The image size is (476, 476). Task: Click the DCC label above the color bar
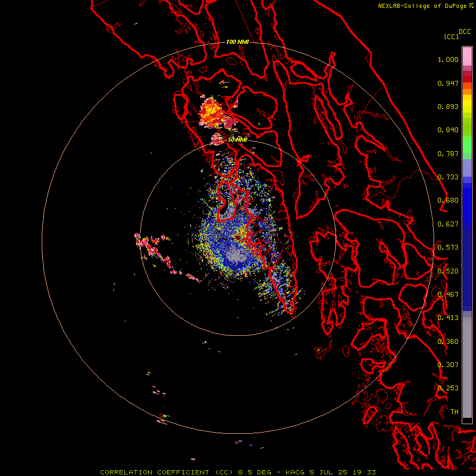[x=464, y=32]
